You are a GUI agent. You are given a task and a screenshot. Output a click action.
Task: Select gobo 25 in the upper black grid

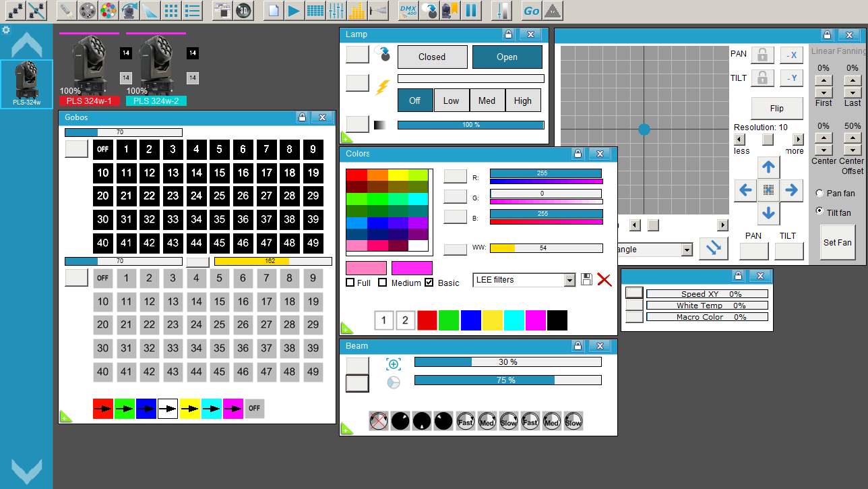(220, 196)
